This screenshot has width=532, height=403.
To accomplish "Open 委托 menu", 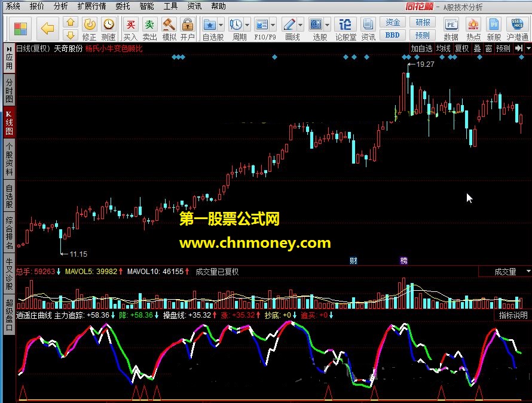I will click(x=123, y=6).
